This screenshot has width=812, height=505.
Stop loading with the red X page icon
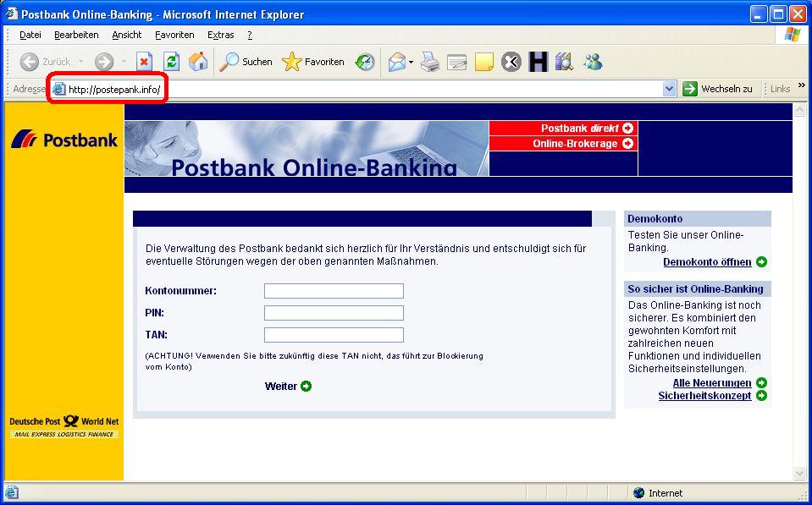(x=145, y=62)
